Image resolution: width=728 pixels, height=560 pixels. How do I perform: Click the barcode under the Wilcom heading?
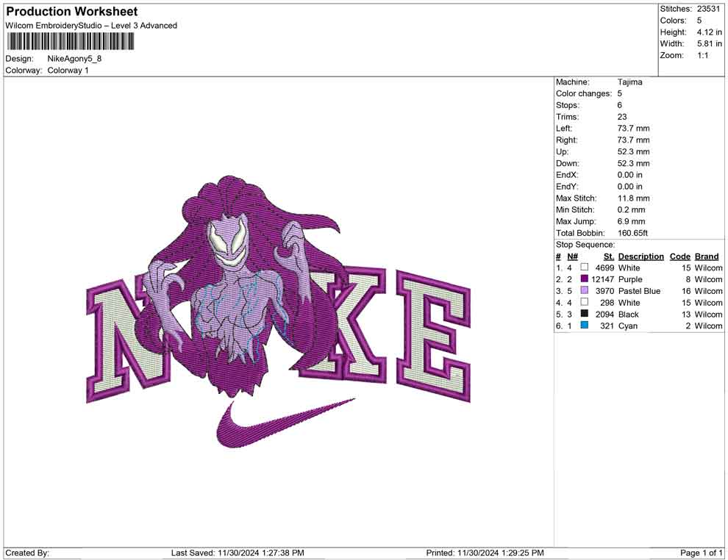[x=71, y=42]
